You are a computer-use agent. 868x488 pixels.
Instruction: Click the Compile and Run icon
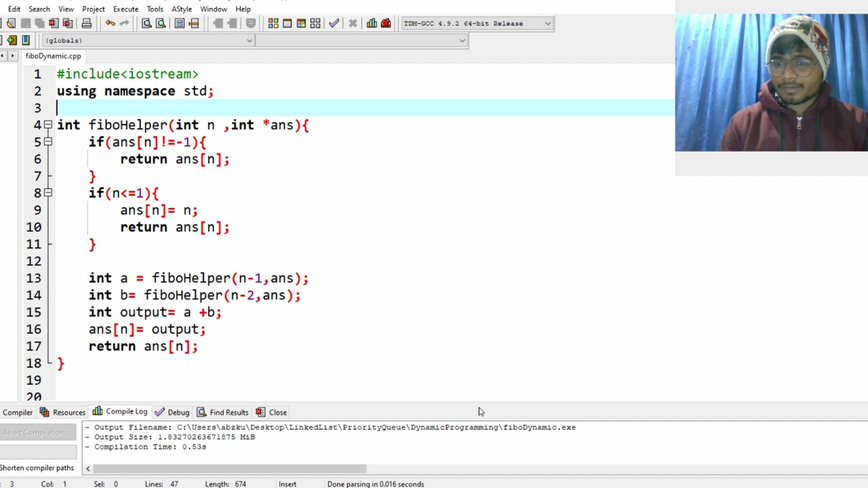(x=301, y=23)
